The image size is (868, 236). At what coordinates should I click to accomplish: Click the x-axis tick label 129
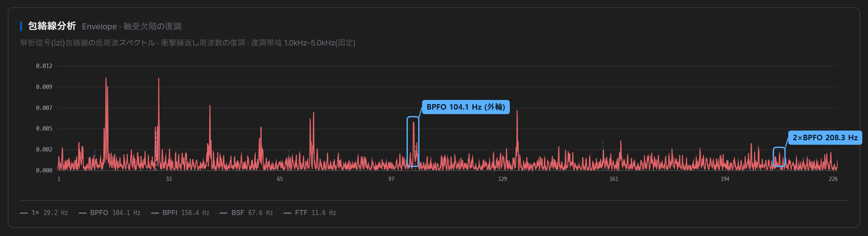tap(502, 179)
